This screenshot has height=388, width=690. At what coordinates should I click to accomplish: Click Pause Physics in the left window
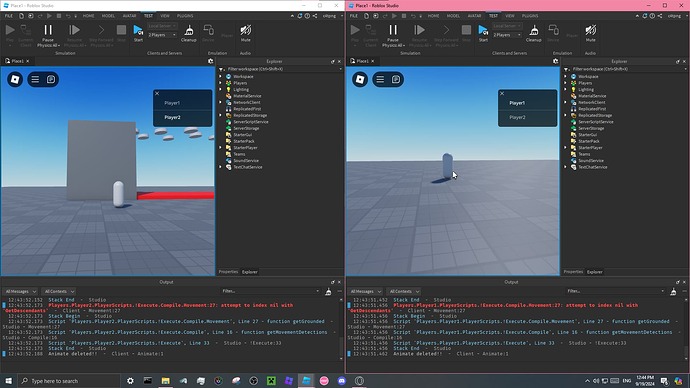pyautogui.click(x=48, y=35)
